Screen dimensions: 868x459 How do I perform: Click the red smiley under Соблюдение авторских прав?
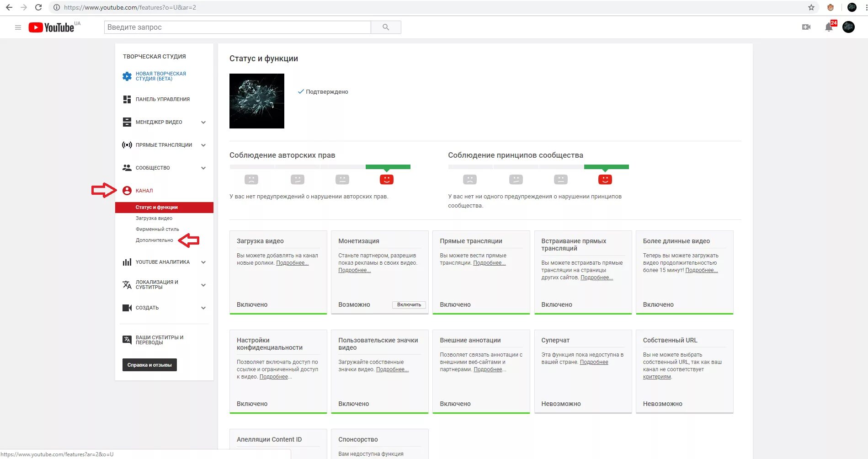[x=387, y=180]
